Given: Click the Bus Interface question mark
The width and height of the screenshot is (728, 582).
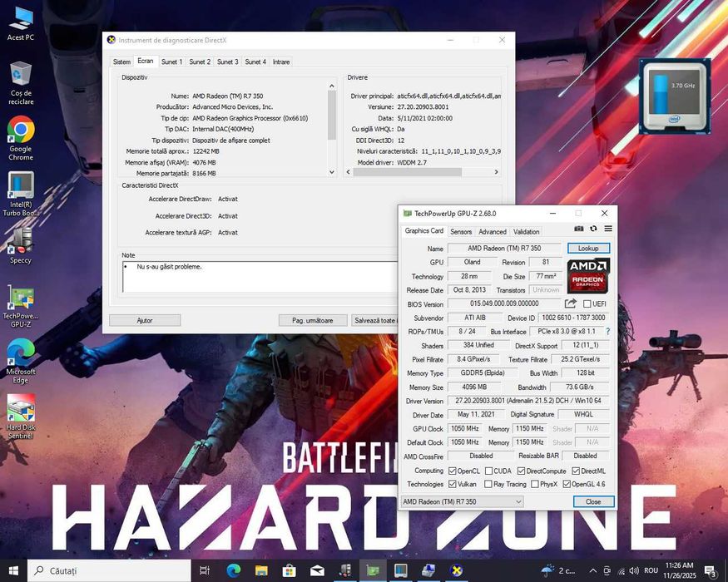Looking at the screenshot, I should (607, 332).
